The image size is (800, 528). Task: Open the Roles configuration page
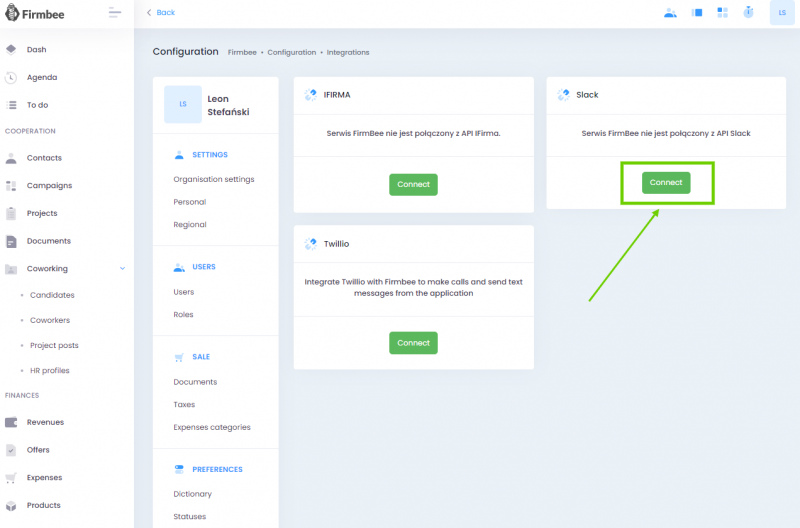click(x=183, y=315)
